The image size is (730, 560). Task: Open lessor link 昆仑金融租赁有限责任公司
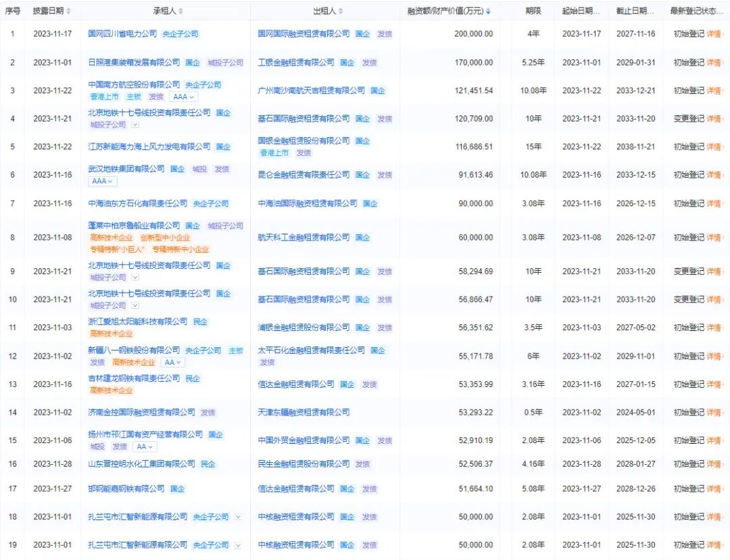point(303,175)
